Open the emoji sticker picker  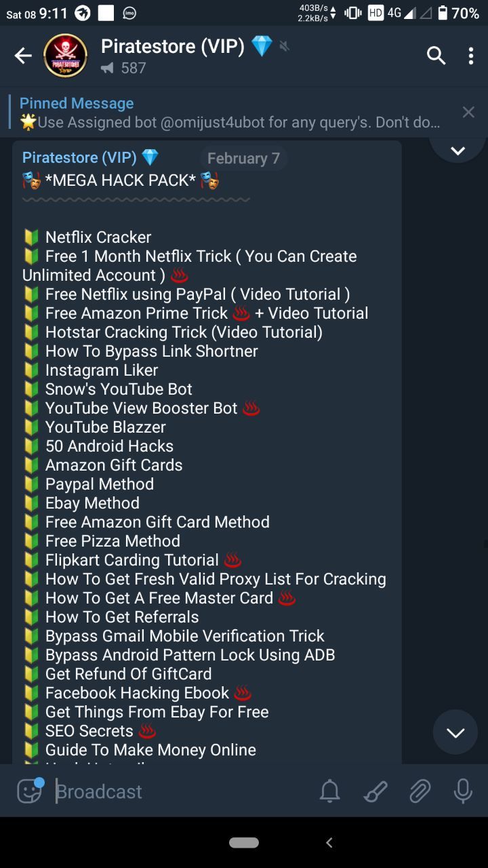click(29, 791)
